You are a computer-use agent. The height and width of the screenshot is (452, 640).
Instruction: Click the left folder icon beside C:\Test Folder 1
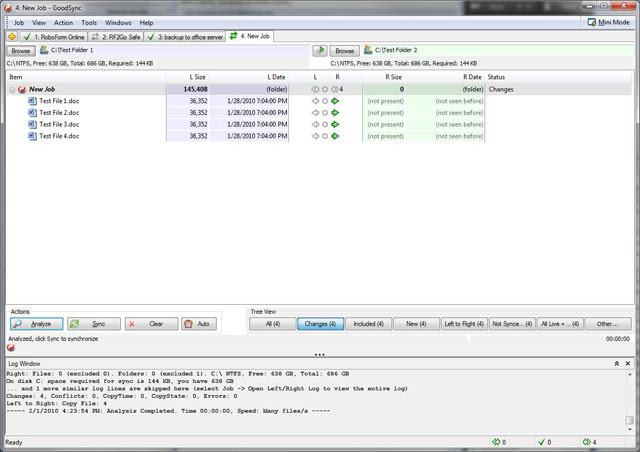[x=44, y=50]
